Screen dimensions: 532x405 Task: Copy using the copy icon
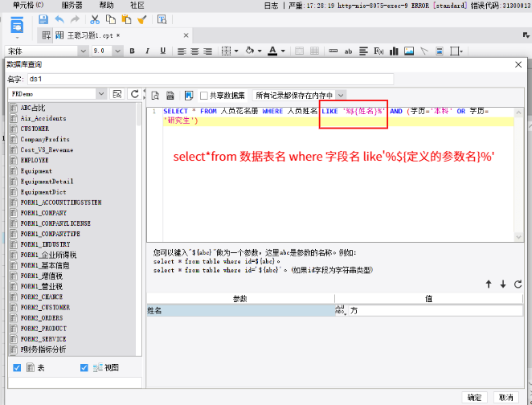tap(111, 19)
